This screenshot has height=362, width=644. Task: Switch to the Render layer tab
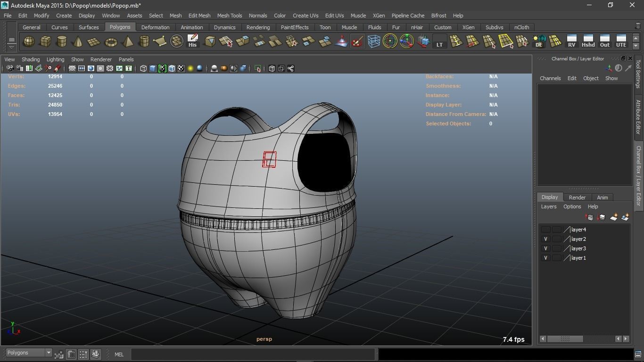click(577, 197)
